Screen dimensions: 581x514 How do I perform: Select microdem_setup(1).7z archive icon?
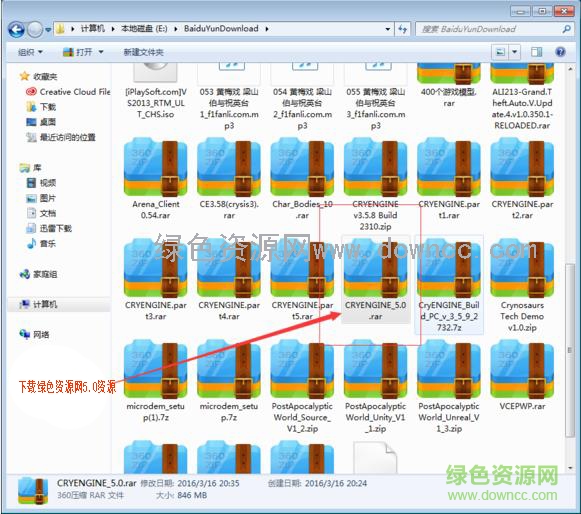(155, 369)
